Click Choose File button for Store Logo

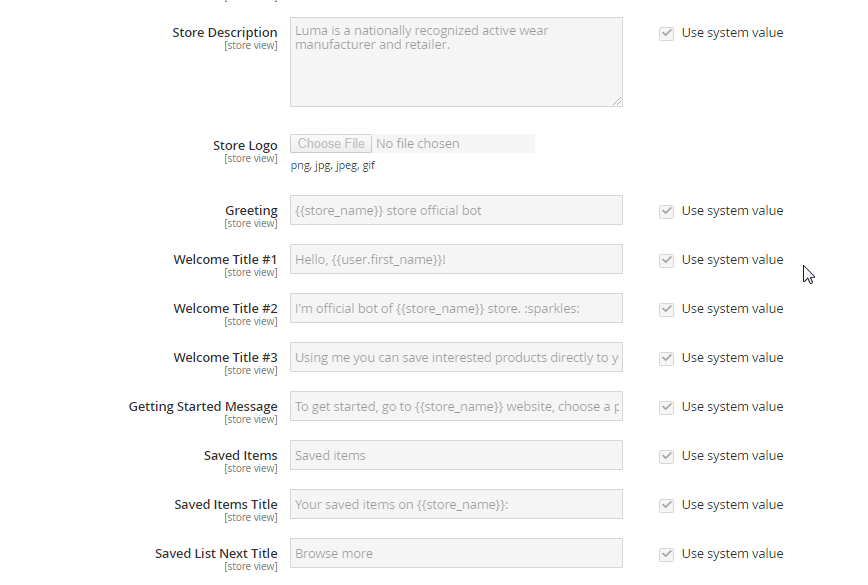tap(331, 144)
